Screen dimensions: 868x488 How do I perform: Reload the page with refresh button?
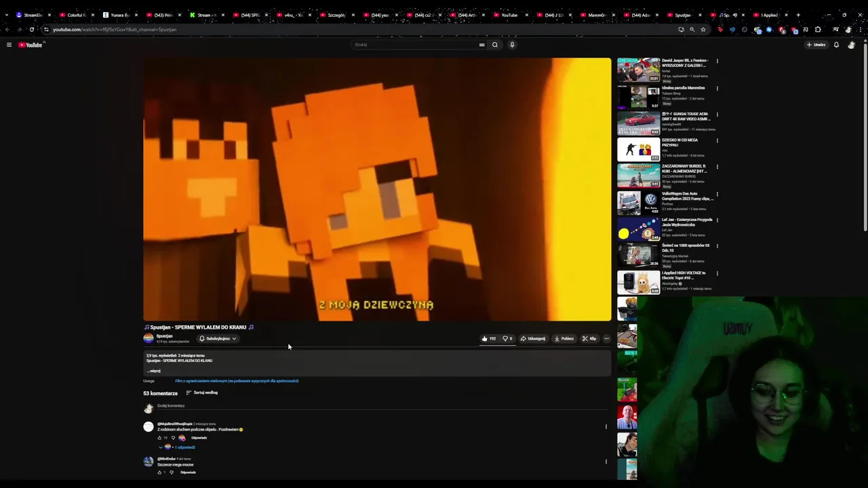click(31, 29)
